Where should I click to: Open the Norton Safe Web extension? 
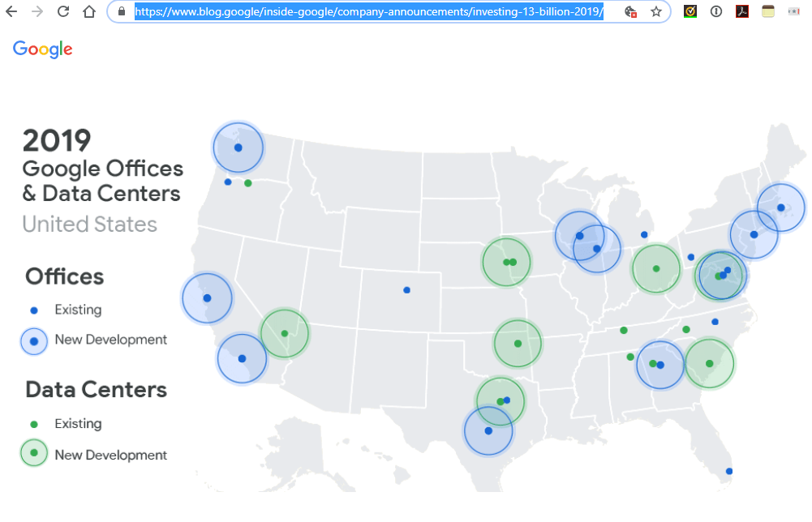(690, 11)
